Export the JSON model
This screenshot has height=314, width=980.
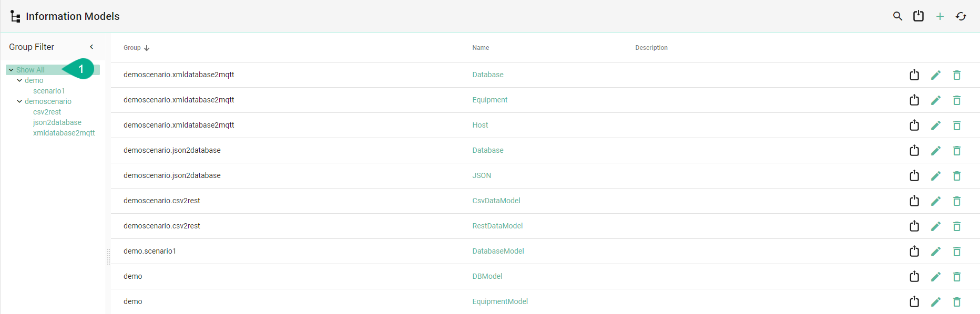[914, 176]
